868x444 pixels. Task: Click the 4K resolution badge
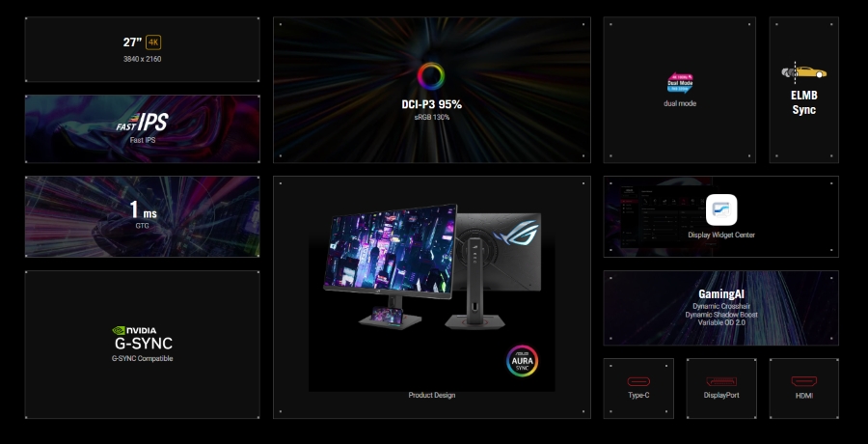pos(153,42)
